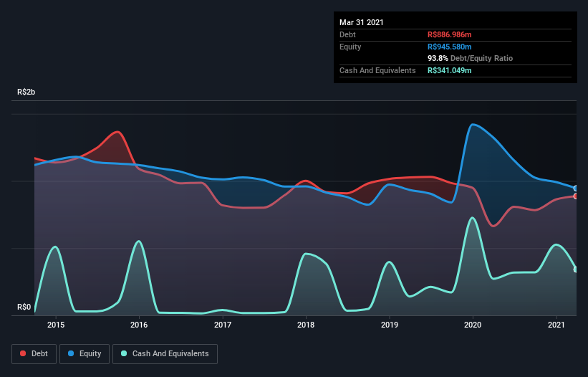Click the R$0 y-axis label

click(24, 307)
